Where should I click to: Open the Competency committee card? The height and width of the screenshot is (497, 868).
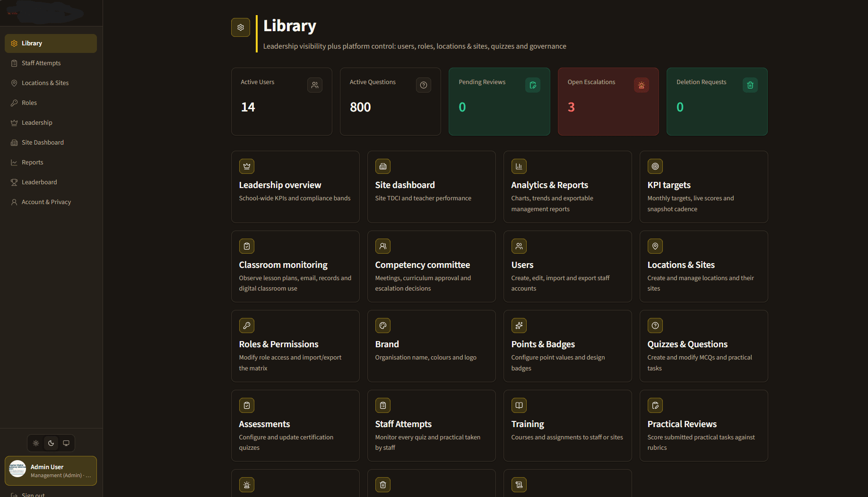tap(431, 266)
